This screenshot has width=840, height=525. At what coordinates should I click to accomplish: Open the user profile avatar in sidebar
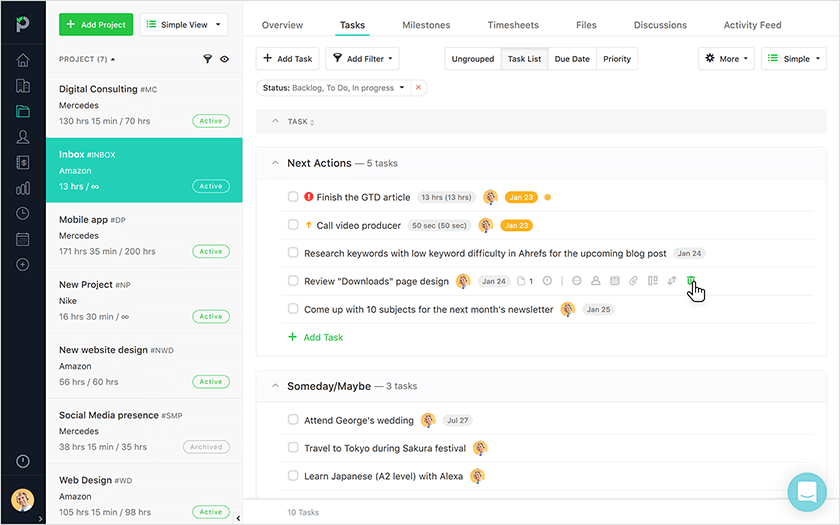tap(22, 500)
